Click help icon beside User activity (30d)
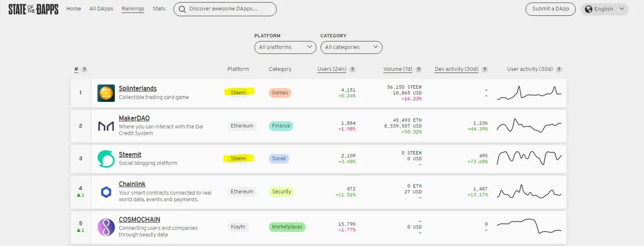Viewport: 644px width, 246px height. click(559, 70)
